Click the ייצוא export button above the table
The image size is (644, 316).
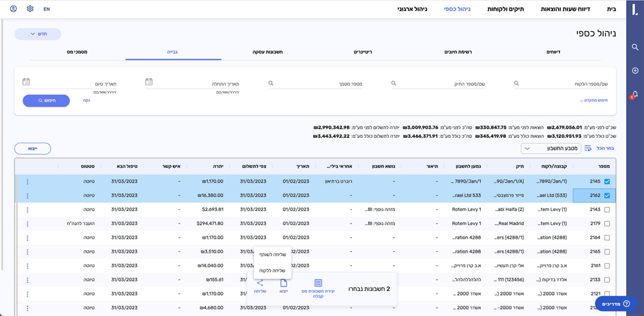click(x=32, y=149)
